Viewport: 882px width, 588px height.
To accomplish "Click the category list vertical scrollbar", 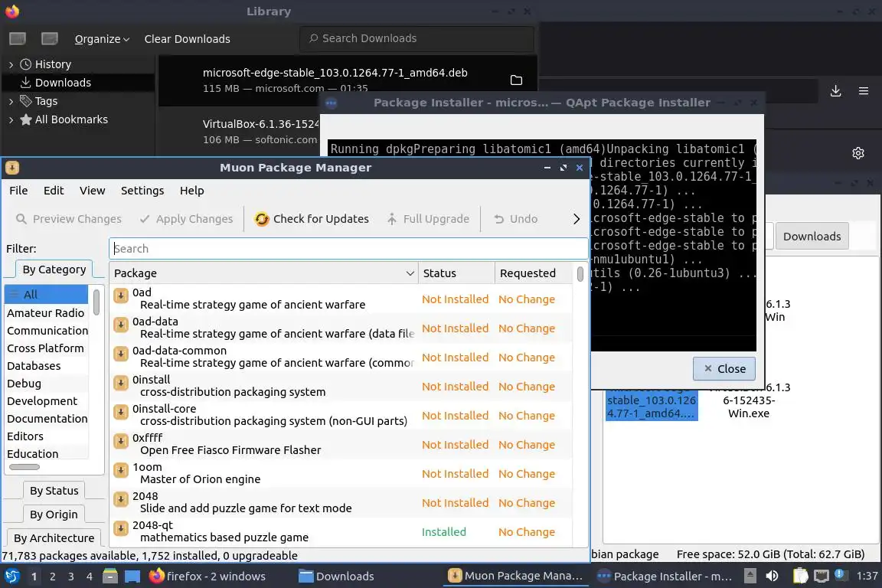I will pyautogui.click(x=96, y=302).
